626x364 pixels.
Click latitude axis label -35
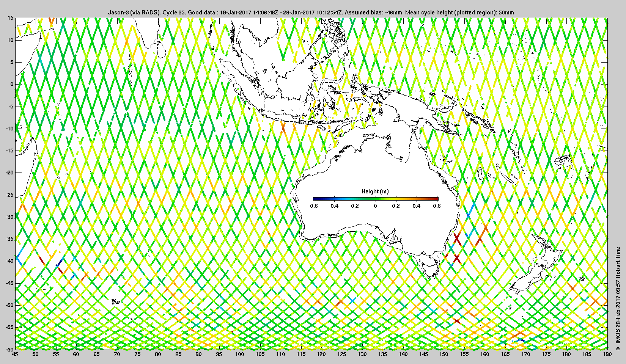point(9,239)
